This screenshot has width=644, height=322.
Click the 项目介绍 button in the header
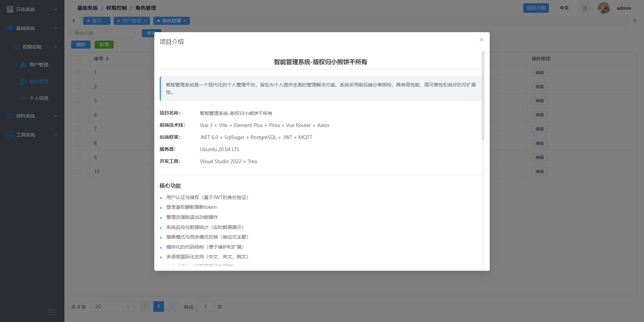coord(536,8)
